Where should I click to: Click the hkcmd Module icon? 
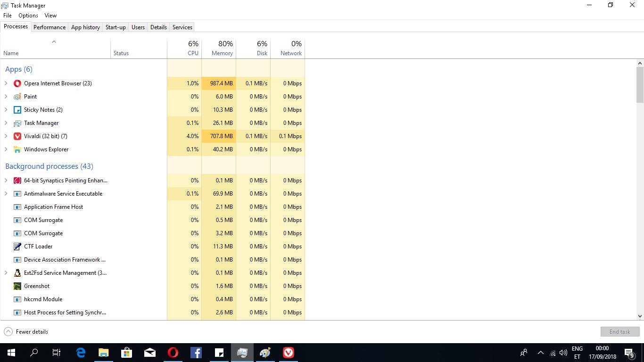pyautogui.click(x=17, y=299)
